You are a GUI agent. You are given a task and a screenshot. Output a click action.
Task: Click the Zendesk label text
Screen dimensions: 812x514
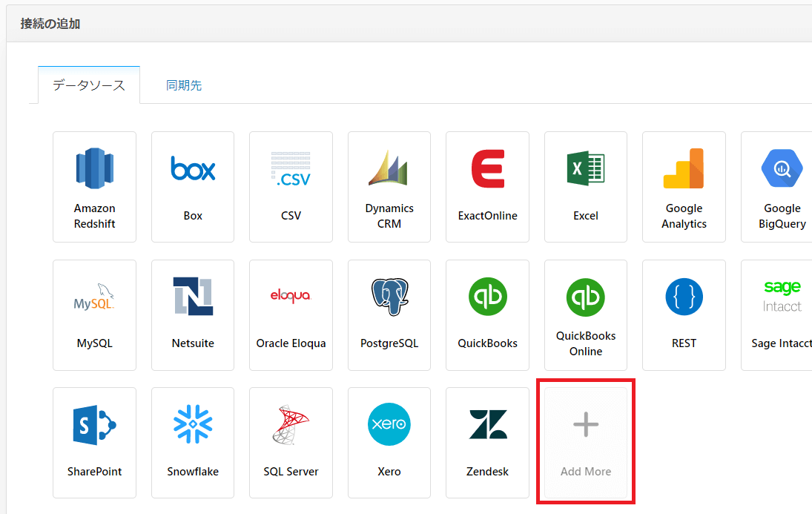point(487,472)
